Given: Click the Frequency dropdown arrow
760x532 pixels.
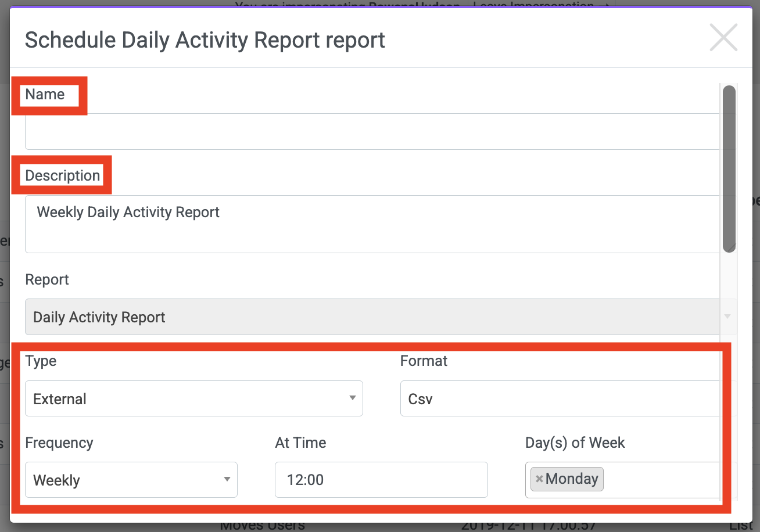Looking at the screenshot, I should click(227, 480).
